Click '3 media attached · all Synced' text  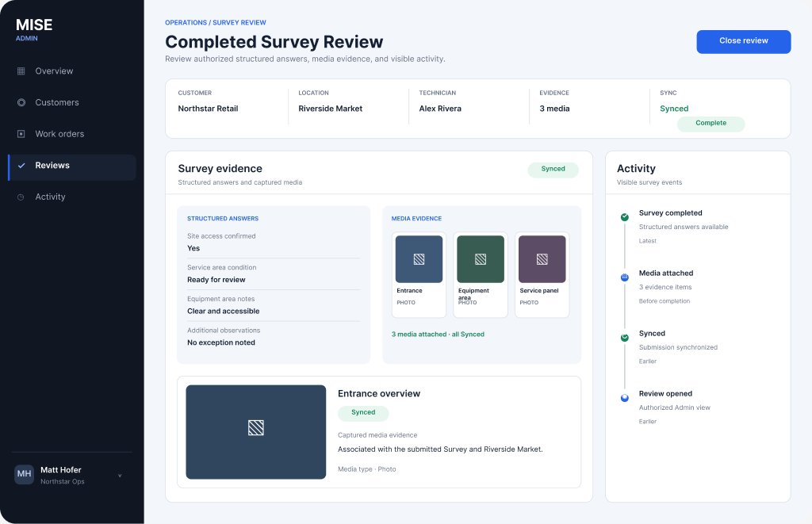438,335
